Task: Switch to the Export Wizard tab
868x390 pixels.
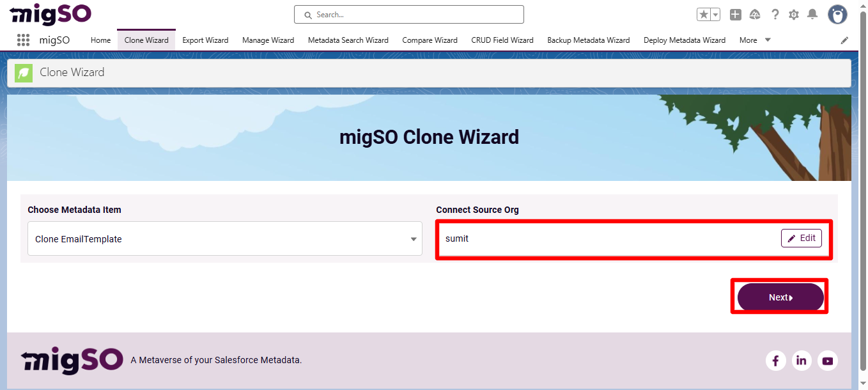Action: click(x=205, y=40)
